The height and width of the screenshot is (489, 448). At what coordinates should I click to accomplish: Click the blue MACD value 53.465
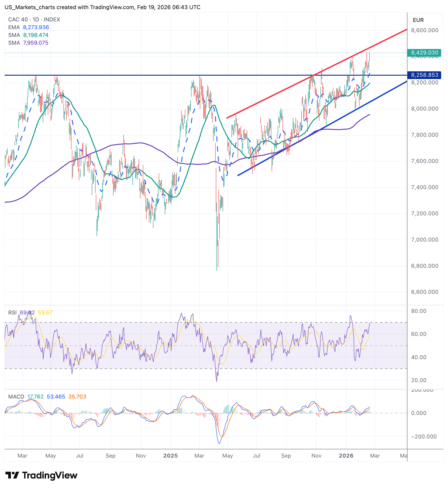56,397
